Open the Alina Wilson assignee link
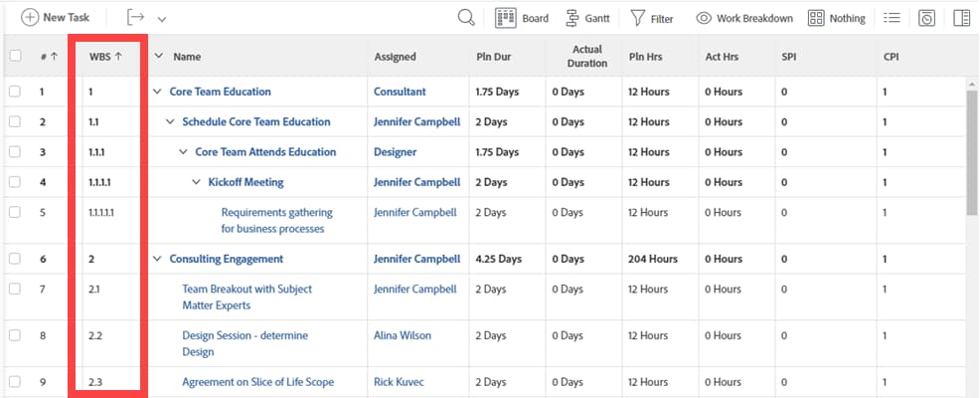 pos(403,335)
